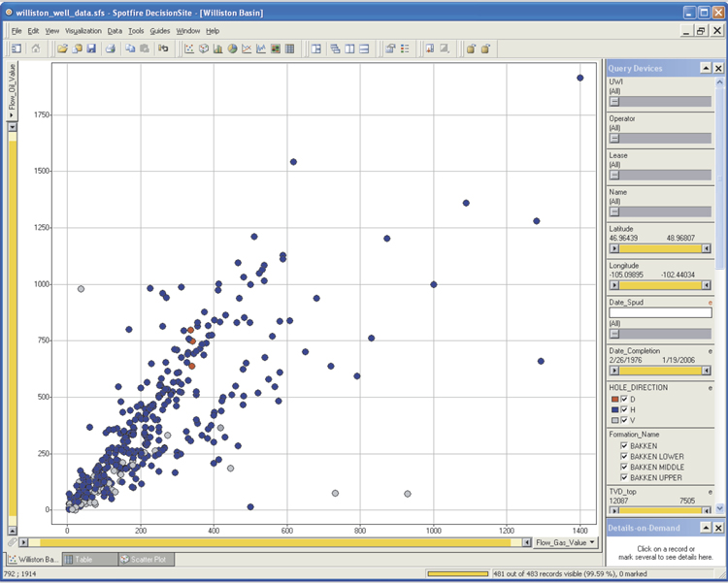This screenshot has height=583, width=728.
Task: Select the Williston Ba... tab
Action: [33, 560]
